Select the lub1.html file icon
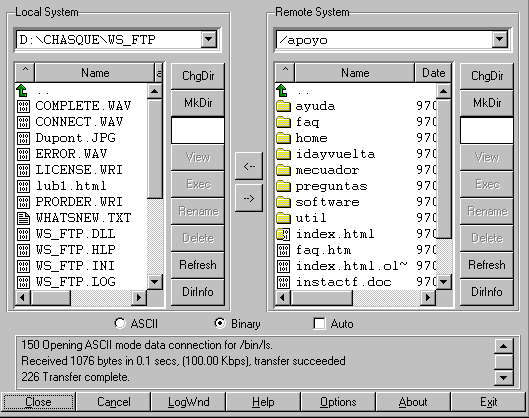Viewport: 529px width, 418px height. tap(23, 186)
